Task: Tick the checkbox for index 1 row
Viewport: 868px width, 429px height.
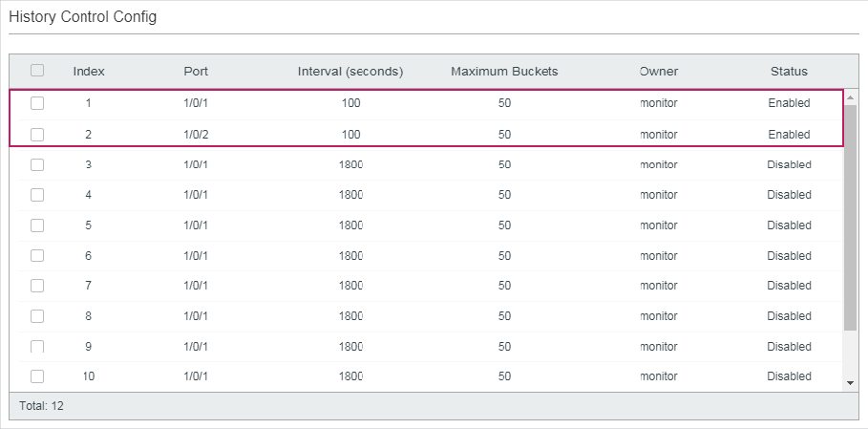Action: (37, 103)
